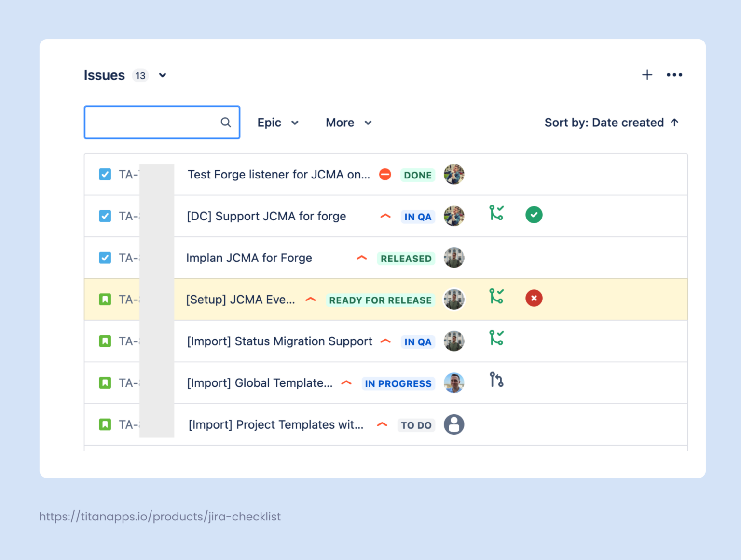Change the 'Sort by: Date created' ordering
This screenshot has width=741, height=560.
tap(612, 123)
